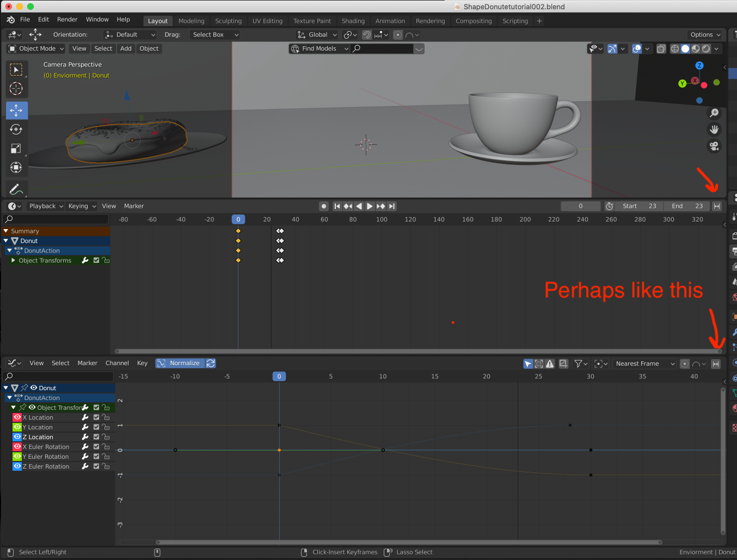
Task: Select the Annotate pencil tool
Action: coord(16,189)
